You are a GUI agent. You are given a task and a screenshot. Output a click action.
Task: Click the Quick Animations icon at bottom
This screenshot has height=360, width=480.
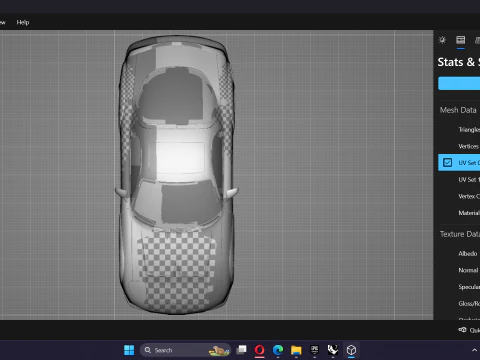point(462,330)
